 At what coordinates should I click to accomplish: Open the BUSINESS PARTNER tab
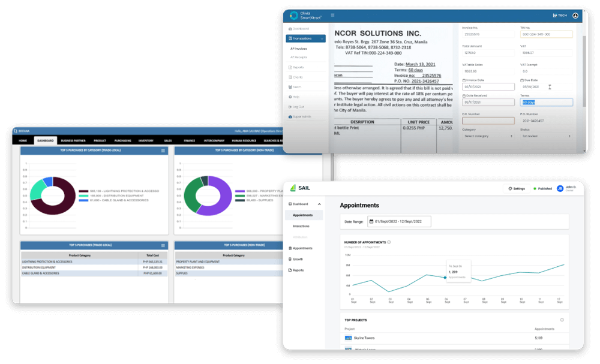73,141
